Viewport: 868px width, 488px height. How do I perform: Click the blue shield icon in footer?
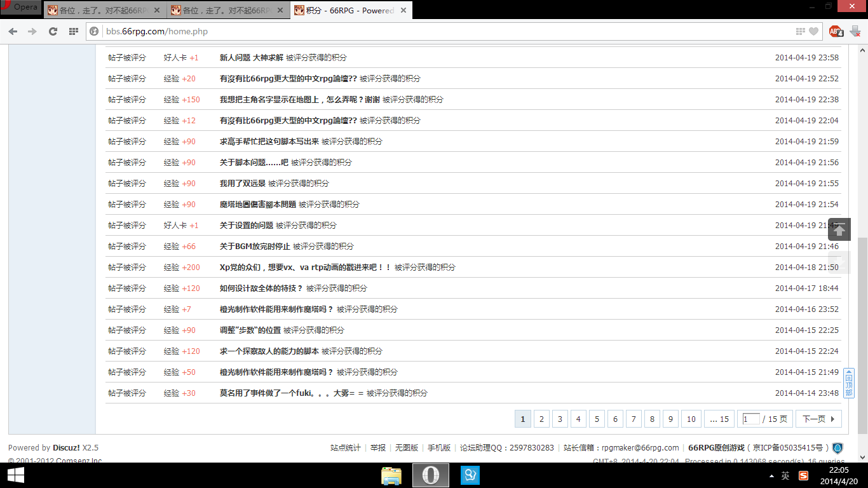click(838, 448)
